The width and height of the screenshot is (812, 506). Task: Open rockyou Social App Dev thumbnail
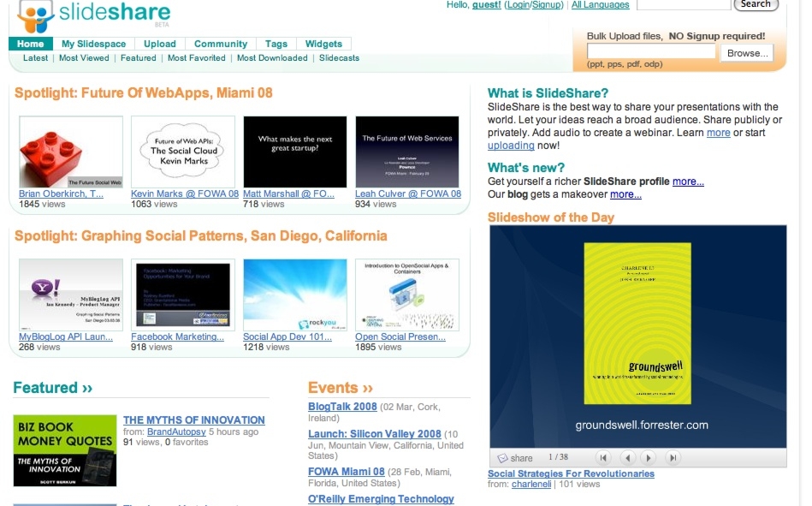point(295,295)
